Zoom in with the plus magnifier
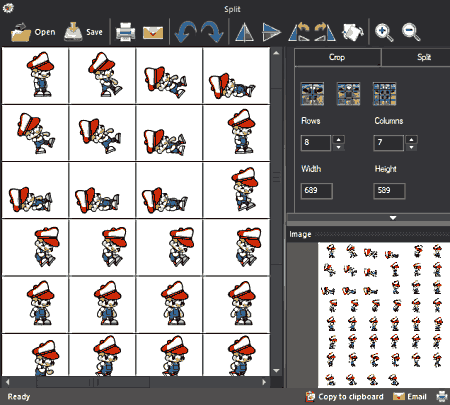450x405 pixels. click(384, 32)
